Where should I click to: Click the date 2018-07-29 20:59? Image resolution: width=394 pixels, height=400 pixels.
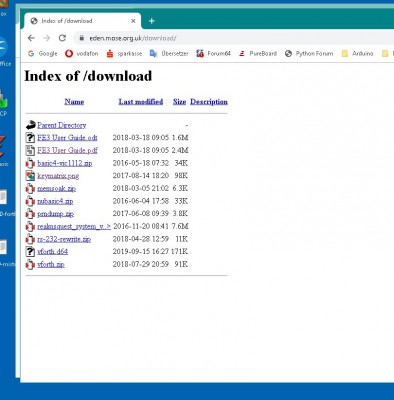coord(141,264)
